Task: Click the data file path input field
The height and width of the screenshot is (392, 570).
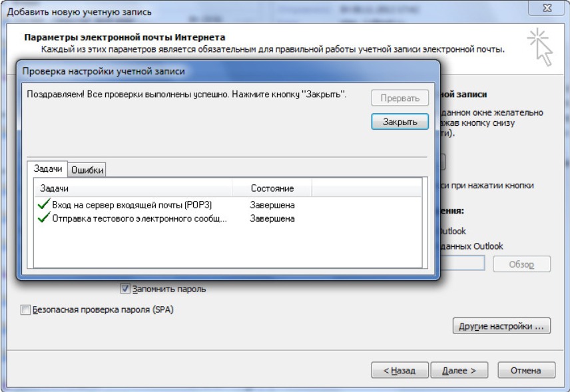Action: coord(462,263)
